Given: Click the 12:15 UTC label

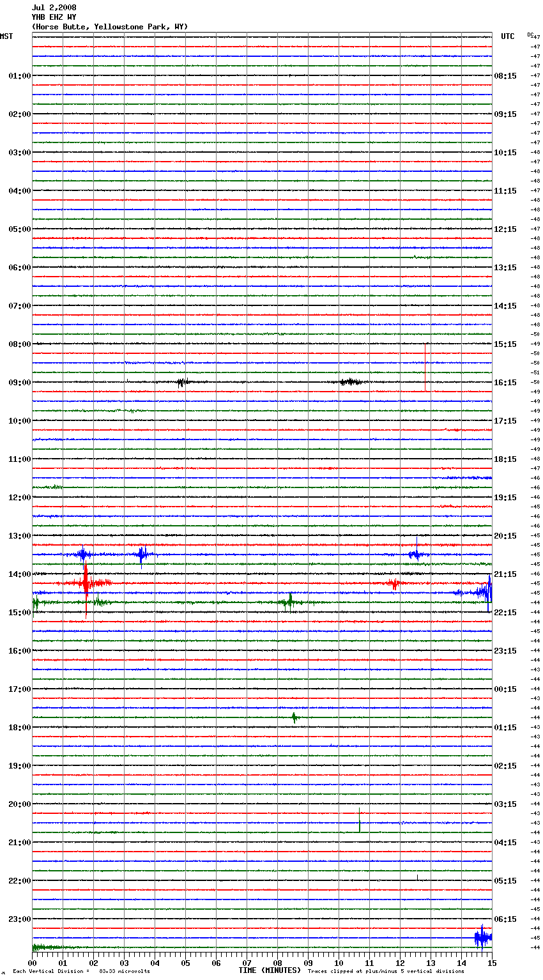Looking at the screenshot, I should coord(505,229).
